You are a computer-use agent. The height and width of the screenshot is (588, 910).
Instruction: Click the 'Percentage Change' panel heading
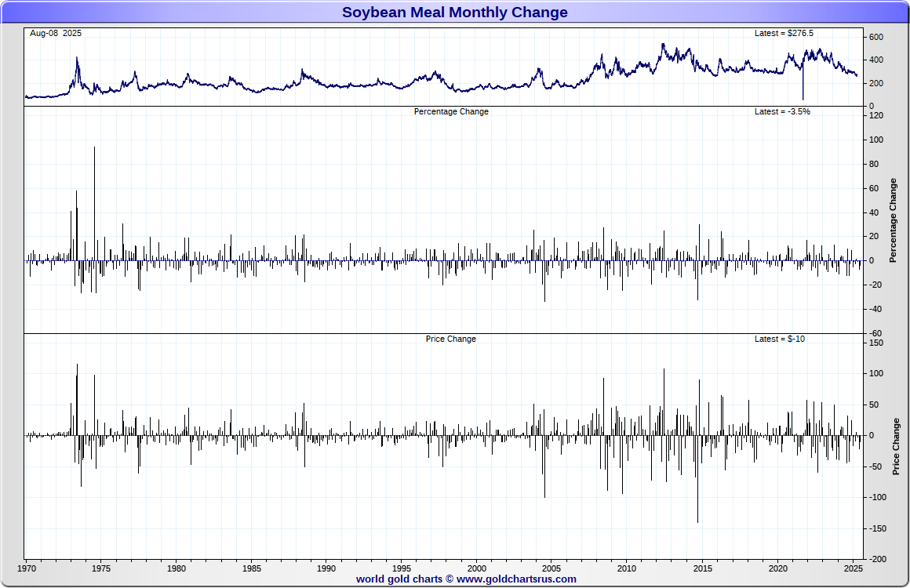(451, 111)
